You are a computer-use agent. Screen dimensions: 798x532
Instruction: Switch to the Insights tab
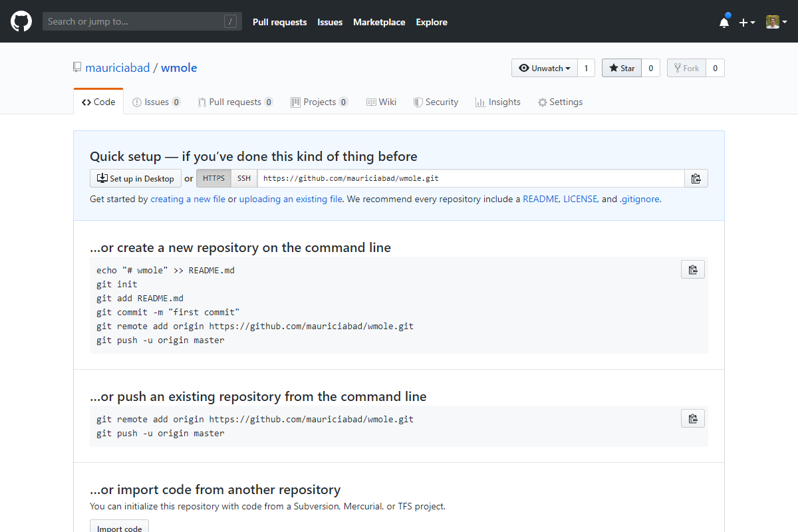[x=497, y=102]
